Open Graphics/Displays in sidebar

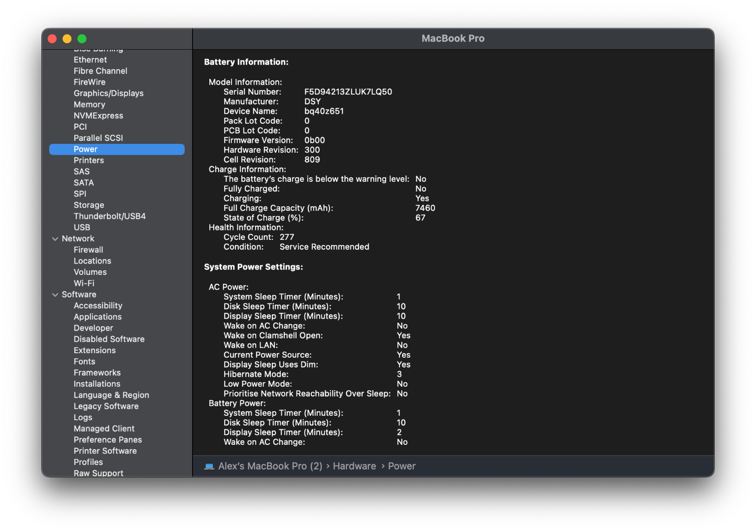point(109,93)
